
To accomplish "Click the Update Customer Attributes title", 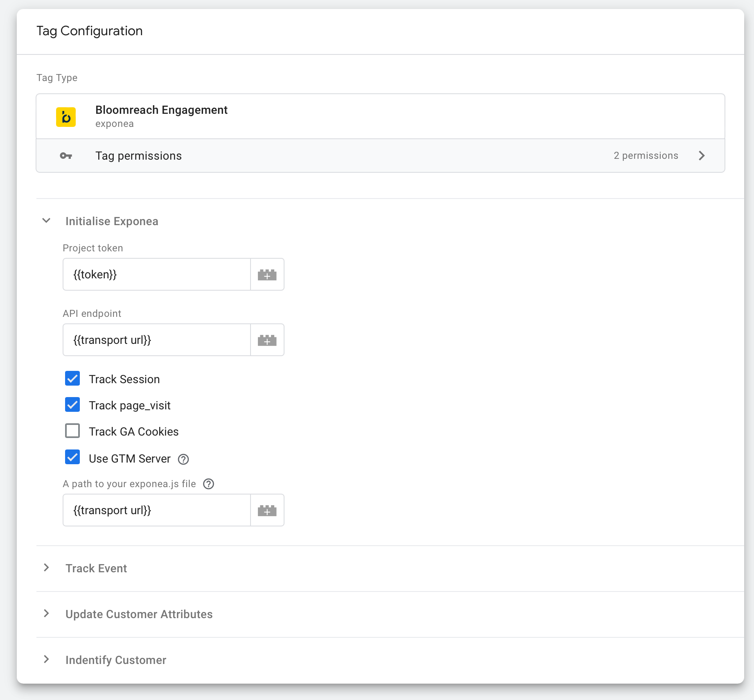I will click(139, 614).
